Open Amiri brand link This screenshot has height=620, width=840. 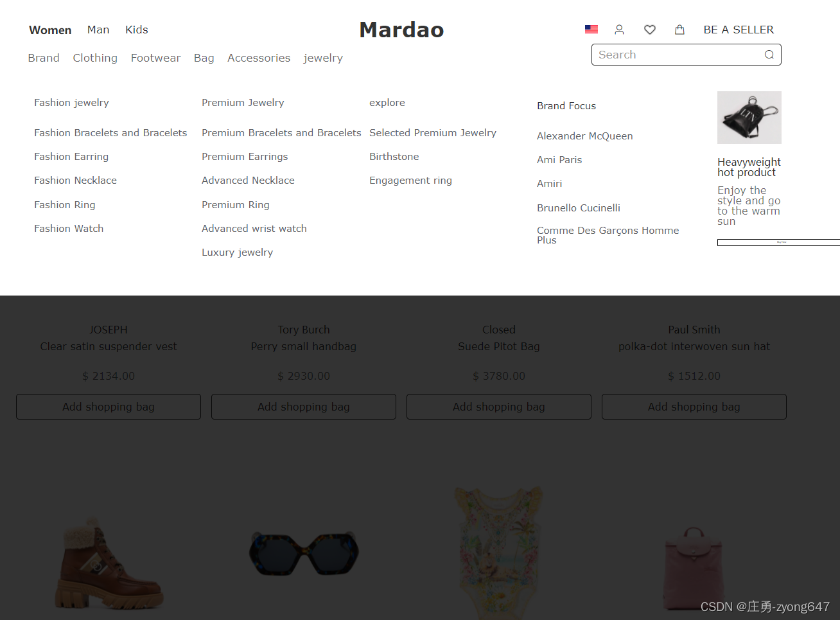pyautogui.click(x=550, y=184)
